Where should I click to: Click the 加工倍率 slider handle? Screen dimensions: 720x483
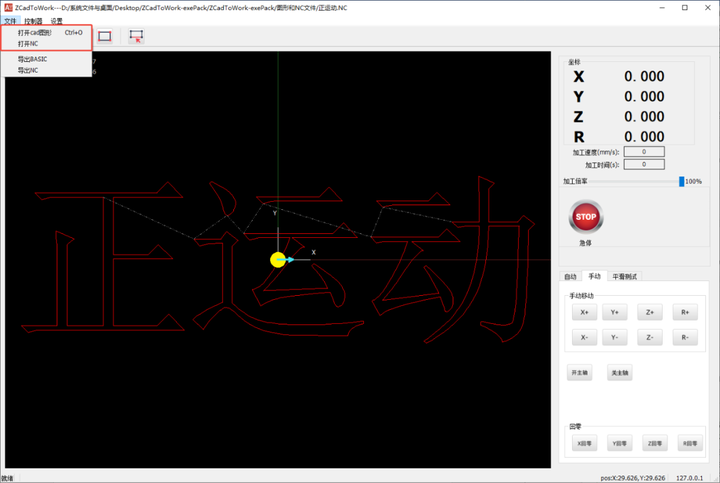click(681, 181)
